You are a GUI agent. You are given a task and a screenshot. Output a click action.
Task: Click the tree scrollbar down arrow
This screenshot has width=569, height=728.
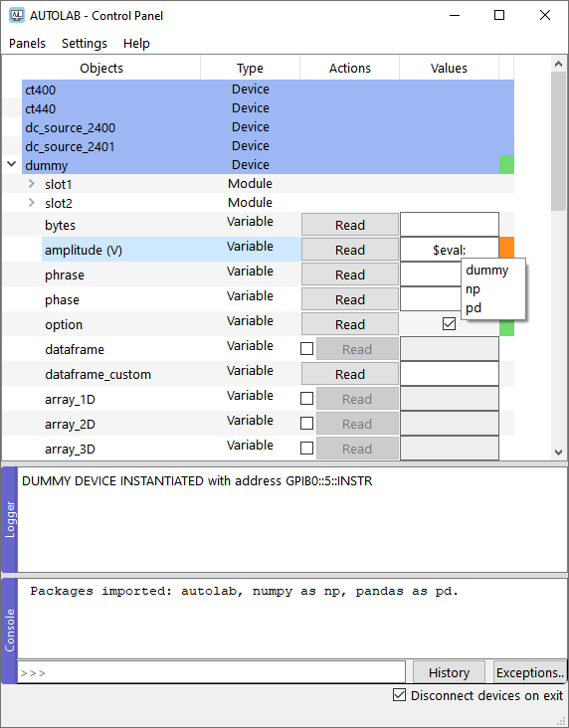point(559,452)
